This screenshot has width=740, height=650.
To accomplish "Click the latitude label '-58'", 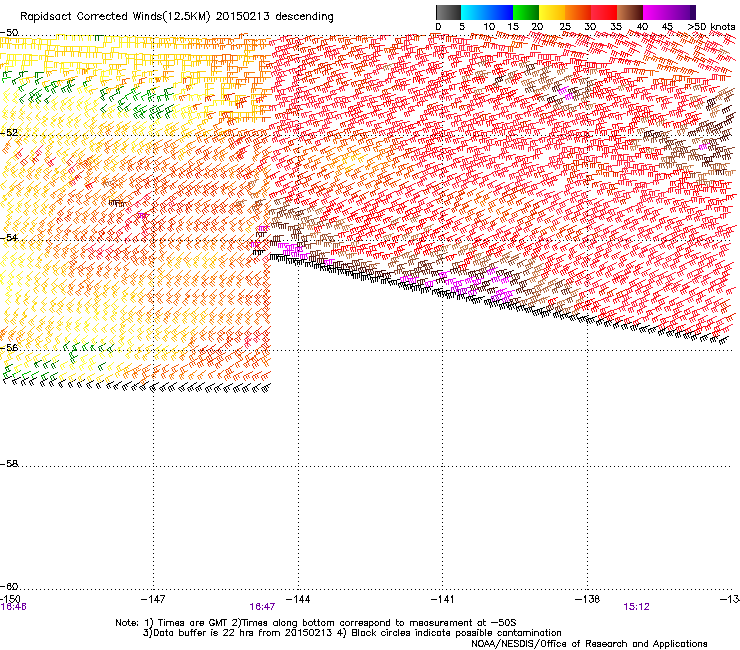I will [9, 464].
